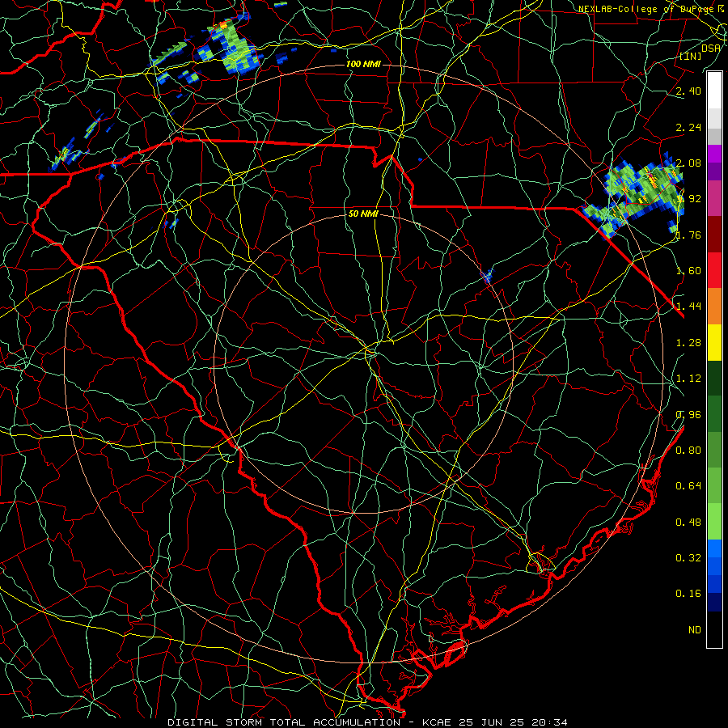Image resolution: width=728 pixels, height=728 pixels.
Task: Click the 'ND' no-data label
Action: pyautogui.click(x=695, y=630)
